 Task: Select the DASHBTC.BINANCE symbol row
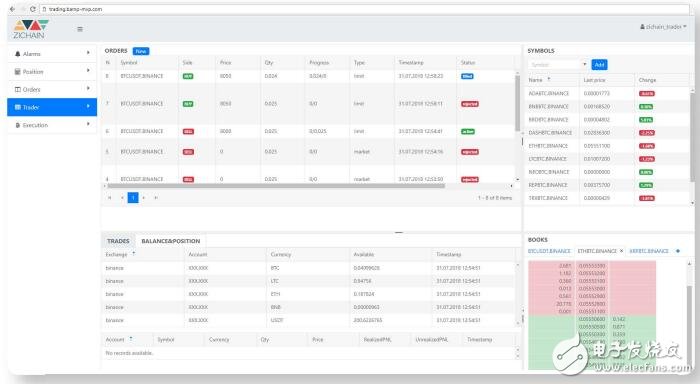click(607, 133)
